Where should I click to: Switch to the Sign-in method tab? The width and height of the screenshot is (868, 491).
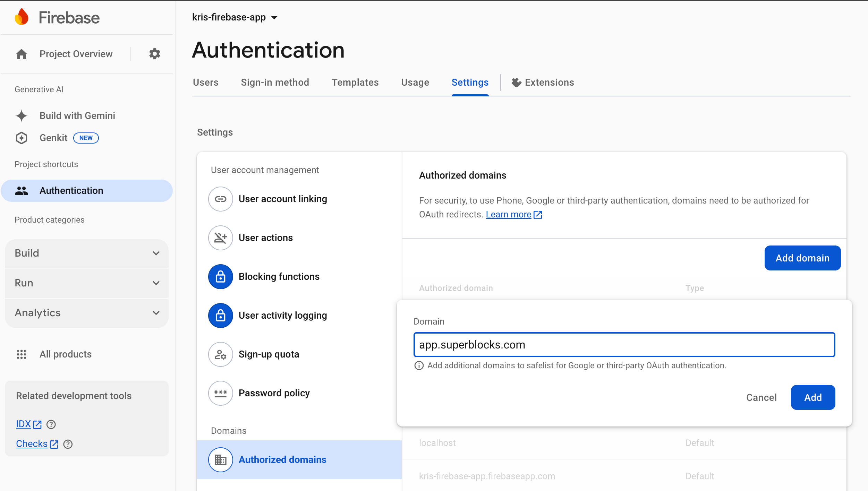click(x=275, y=82)
